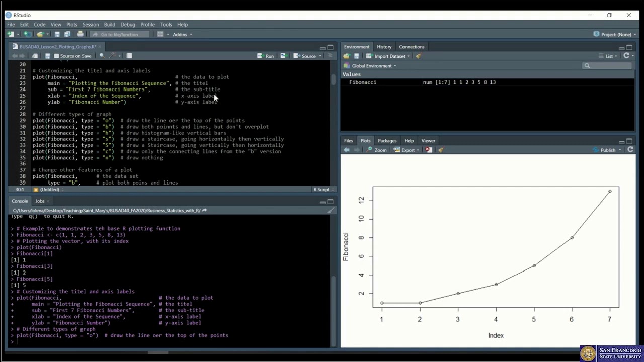Switch to the Packages tab

[387, 141]
